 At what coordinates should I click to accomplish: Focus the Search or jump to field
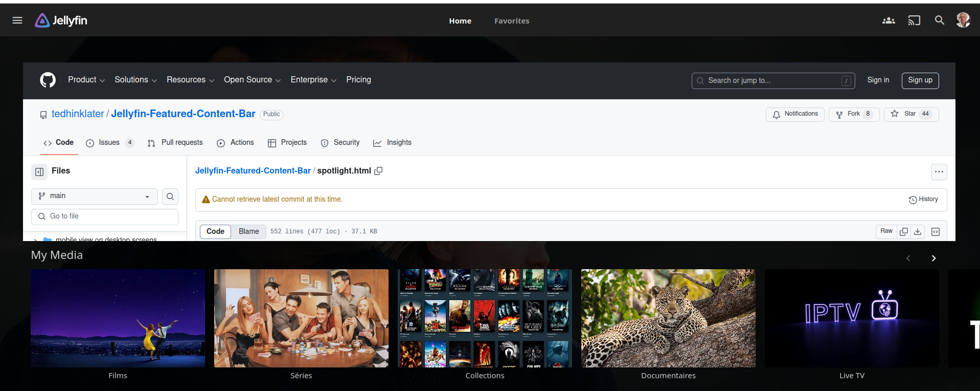tap(773, 80)
